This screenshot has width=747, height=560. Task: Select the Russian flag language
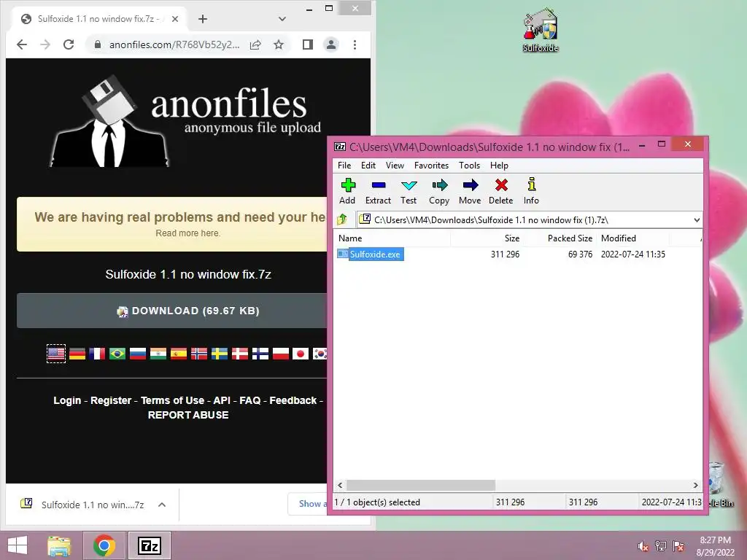[x=138, y=354]
